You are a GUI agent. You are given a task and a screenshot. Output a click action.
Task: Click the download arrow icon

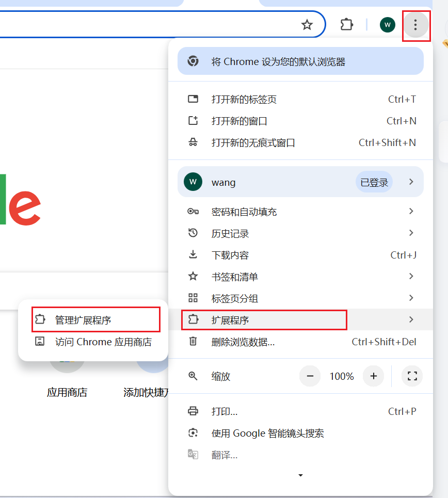point(193,254)
